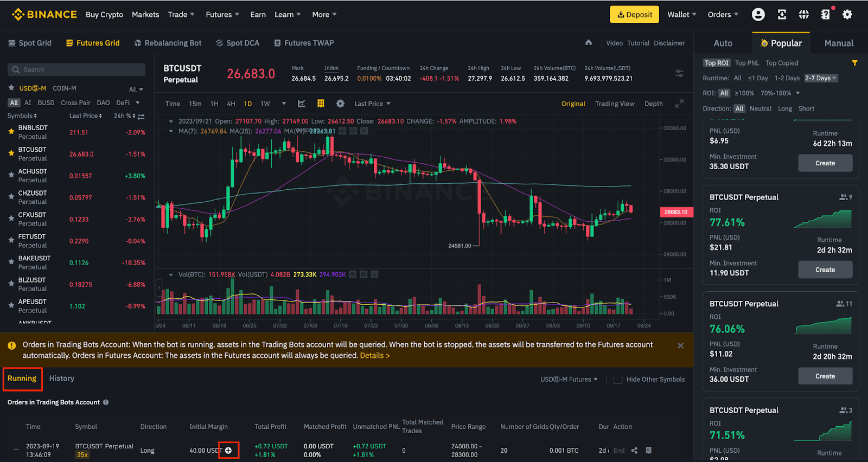Toggle the yellow grid orders display icon

click(x=321, y=104)
